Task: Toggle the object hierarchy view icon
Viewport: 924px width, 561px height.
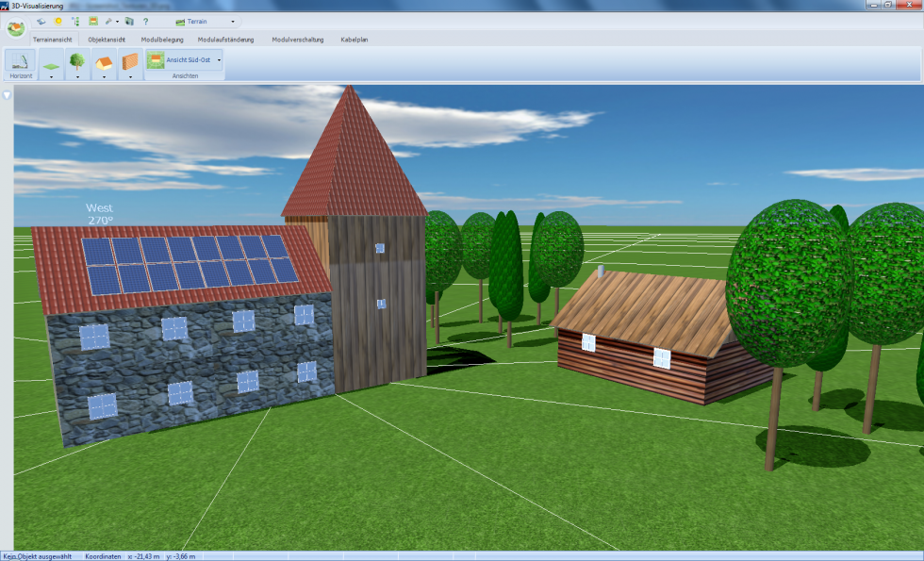Action: point(74,21)
